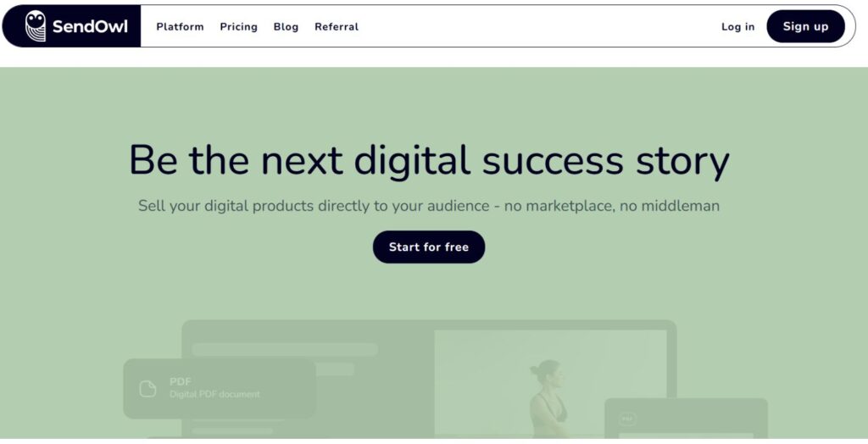Click the PDF document file icon
868x444 pixels.
pyautogui.click(x=148, y=388)
